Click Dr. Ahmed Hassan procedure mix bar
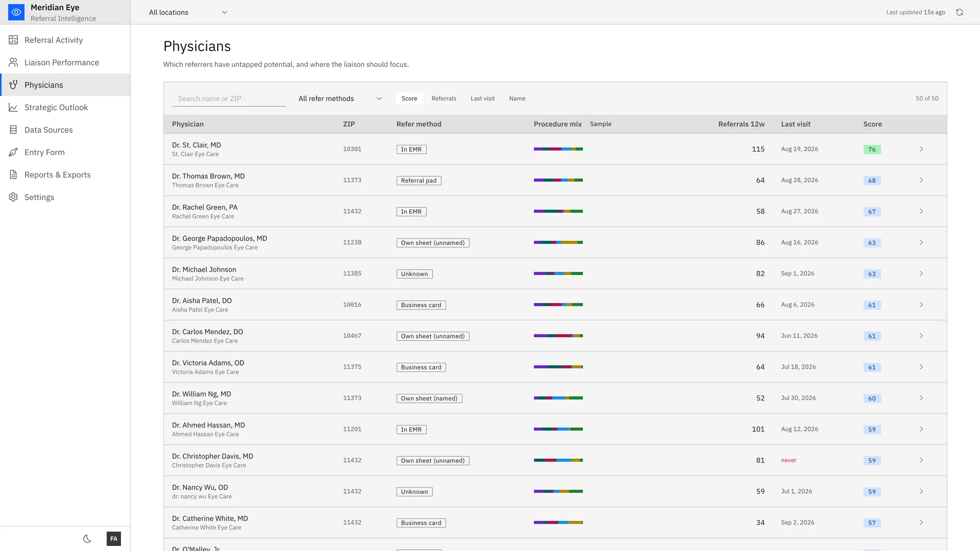The height and width of the screenshot is (551, 980). point(558,429)
